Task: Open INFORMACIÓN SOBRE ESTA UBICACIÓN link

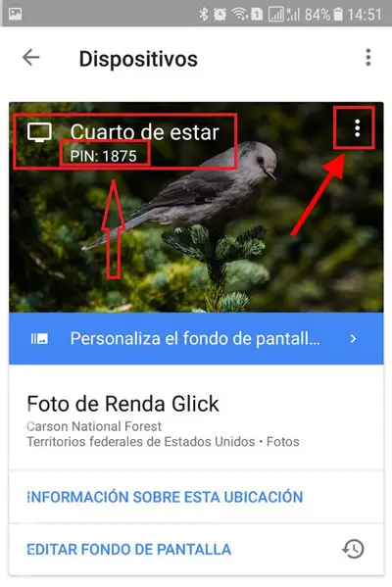Action: (165, 497)
